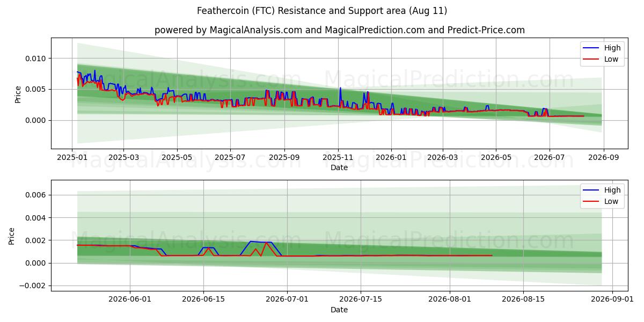Click the 2025-01 date tick label
The image size is (644, 322).
coord(72,157)
